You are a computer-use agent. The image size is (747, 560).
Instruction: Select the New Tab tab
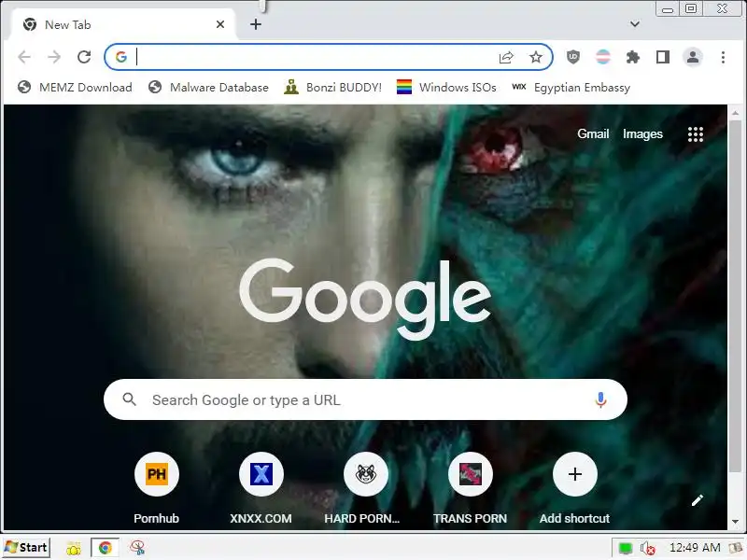(x=122, y=25)
